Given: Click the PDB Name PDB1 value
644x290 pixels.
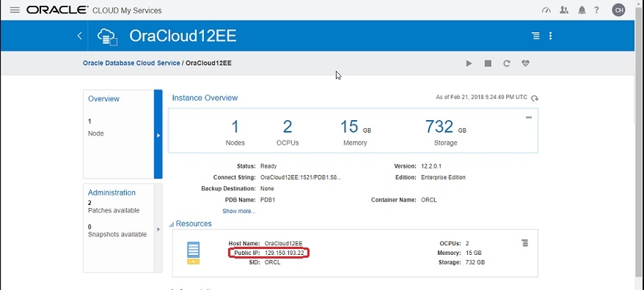Looking at the screenshot, I should pos(268,200).
